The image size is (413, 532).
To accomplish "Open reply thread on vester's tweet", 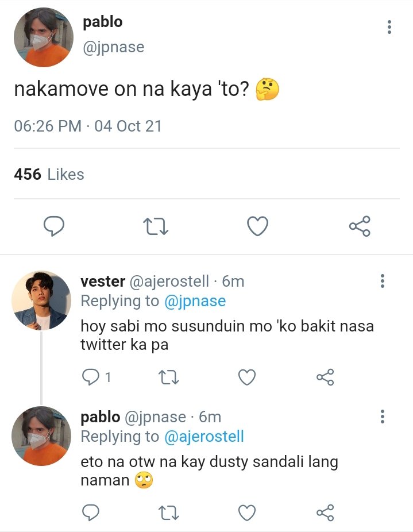I will click(x=96, y=377).
